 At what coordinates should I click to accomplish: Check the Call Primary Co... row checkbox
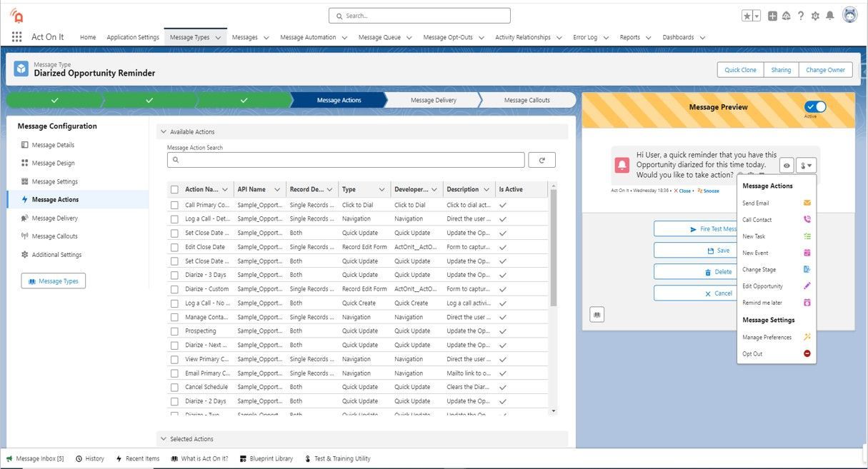174,205
